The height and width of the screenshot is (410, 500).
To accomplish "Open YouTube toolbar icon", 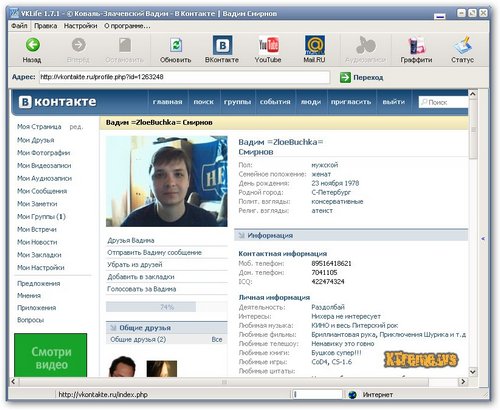I will pos(268,45).
